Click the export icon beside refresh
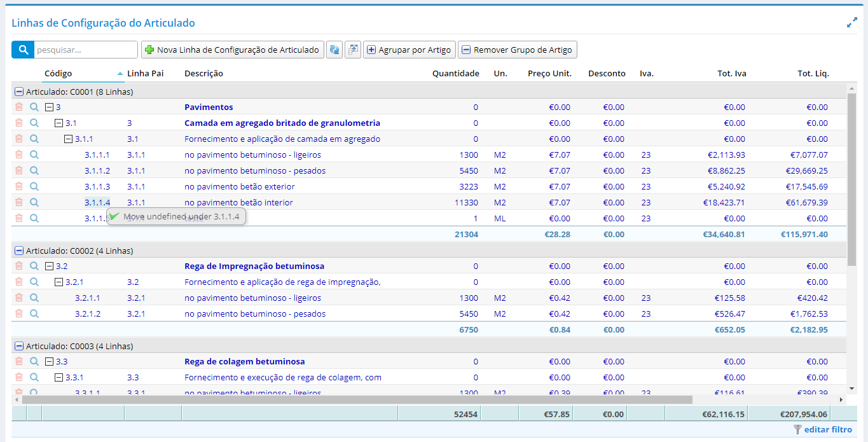 pyautogui.click(x=353, y=50)
